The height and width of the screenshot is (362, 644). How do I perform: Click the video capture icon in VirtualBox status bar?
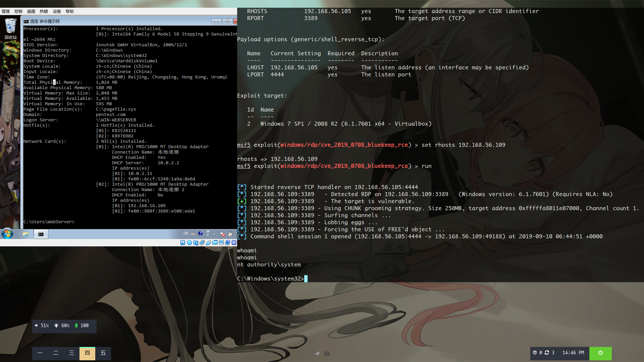click(x=227, y=243)
